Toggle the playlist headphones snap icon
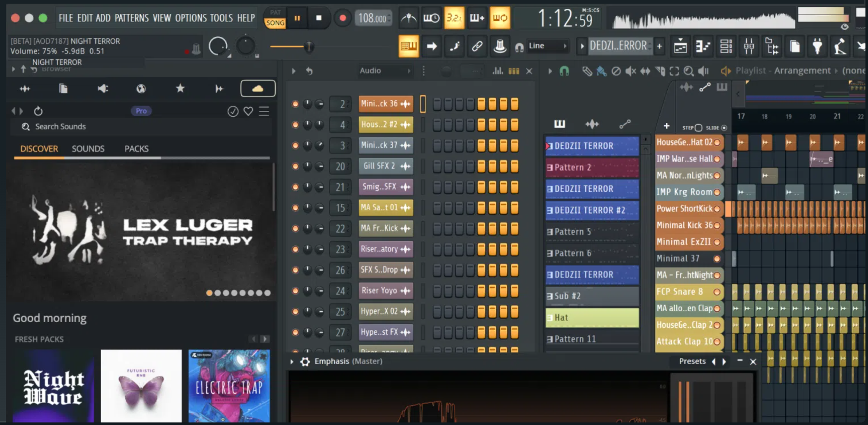The width and height of the screenshot is (868, 425). (x=564, y=71)
